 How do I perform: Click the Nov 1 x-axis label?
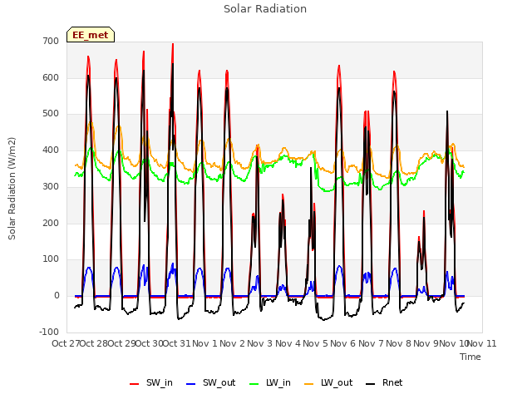204,343
